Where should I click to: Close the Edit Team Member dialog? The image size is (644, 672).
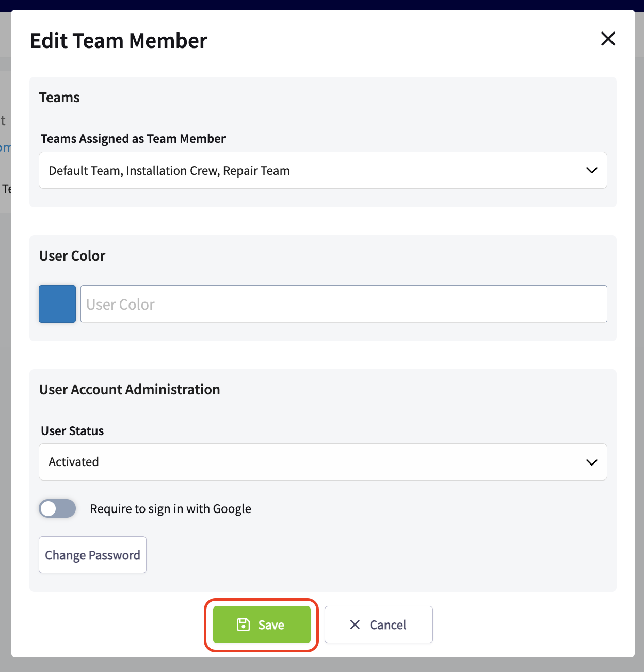[x=608, y=39]
